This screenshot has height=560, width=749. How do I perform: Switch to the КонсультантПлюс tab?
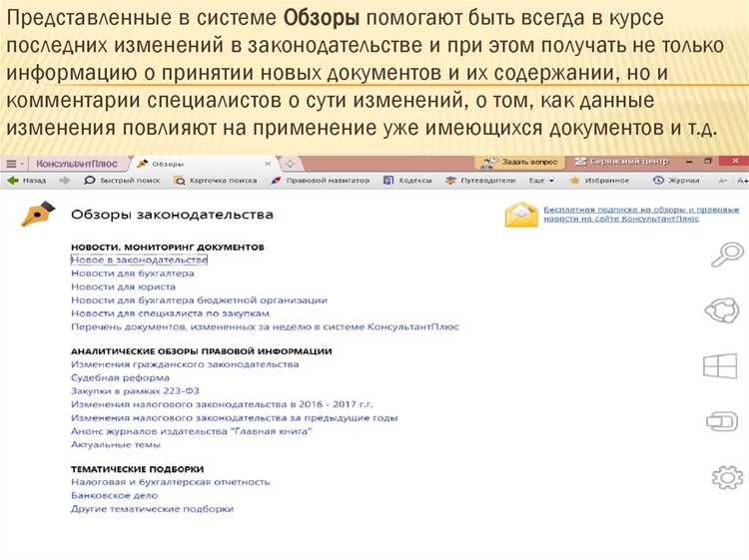(x=77, y=164)
